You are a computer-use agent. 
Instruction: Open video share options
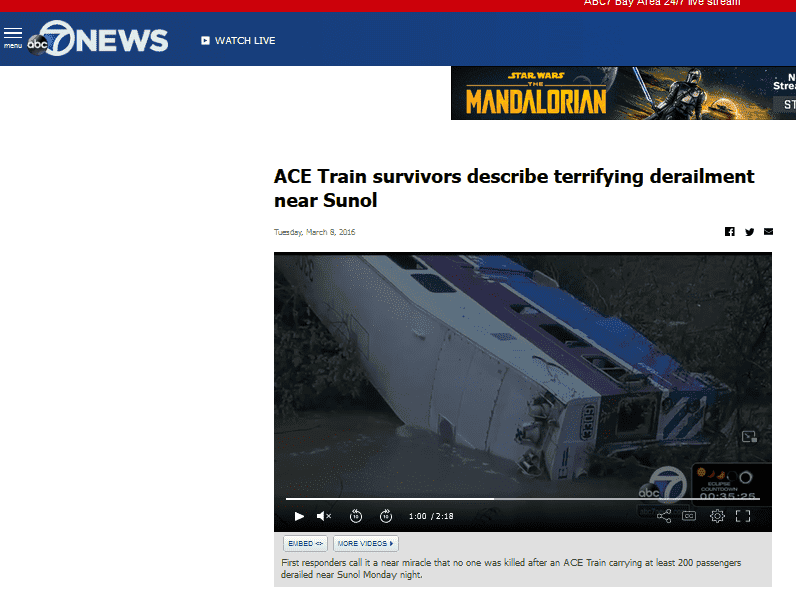coord(664,516)
